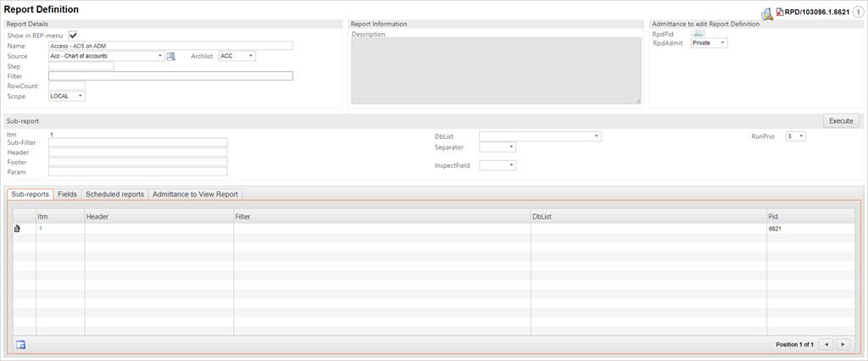This screenshot has width=868, height=361.
Task: Click the lookup icon next to the Source dropdown
Action: click(x=170, y=56)
